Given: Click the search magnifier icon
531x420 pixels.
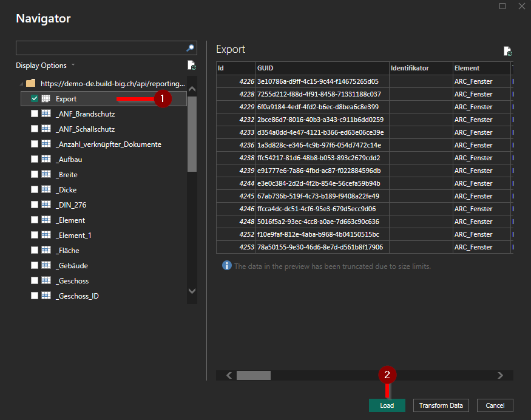Looking at the screenshot, I should 191,48.
